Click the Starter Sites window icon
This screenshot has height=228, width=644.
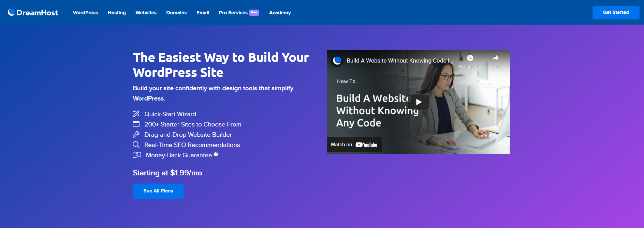pyautogui.click(x=136, y=124)
